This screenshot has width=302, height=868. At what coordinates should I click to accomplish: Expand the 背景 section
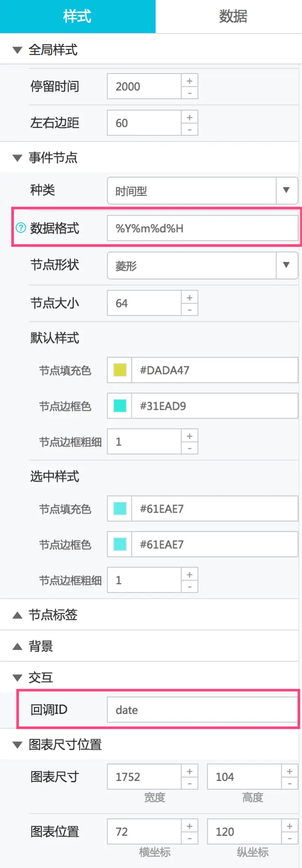pos(17,646)
